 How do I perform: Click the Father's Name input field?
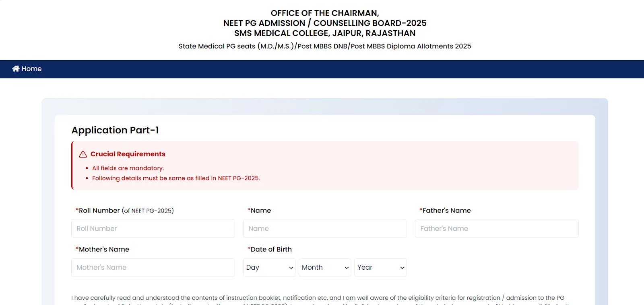coord(496,228)
